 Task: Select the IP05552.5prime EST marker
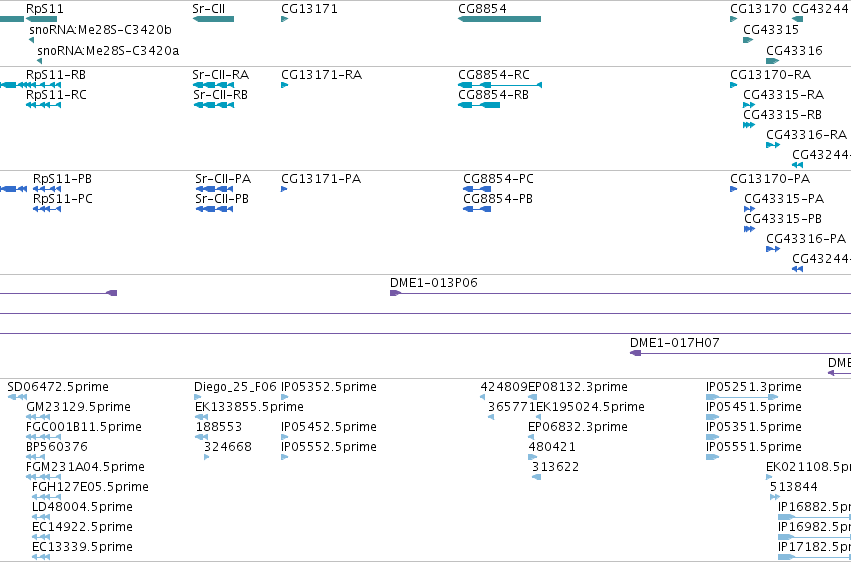[x=284, y=457]
